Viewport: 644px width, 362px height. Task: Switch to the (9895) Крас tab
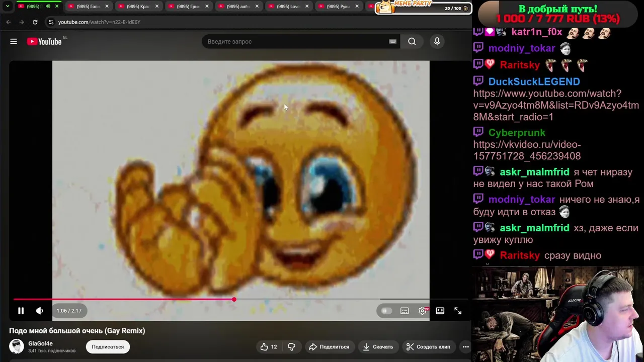pyautogui.click(x=138, y=7)
